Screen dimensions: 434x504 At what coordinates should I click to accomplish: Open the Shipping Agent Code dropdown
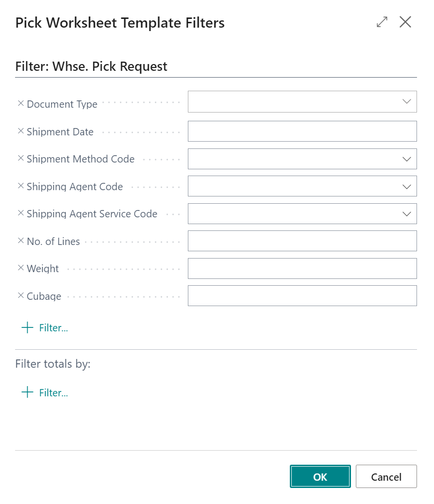point(406,186)
